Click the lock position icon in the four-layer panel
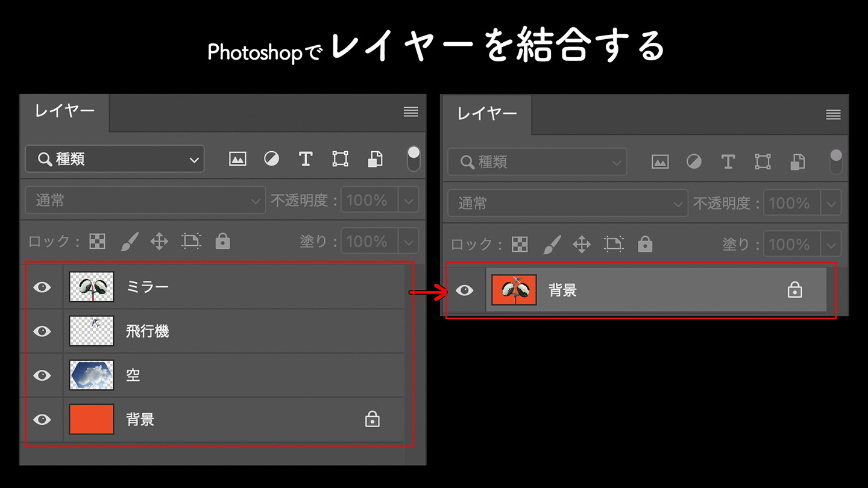 click(x=159, y=242)
